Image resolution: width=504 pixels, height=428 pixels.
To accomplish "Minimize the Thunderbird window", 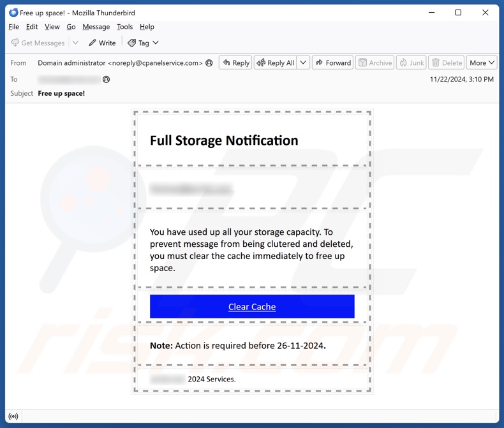I will point(432,13).
